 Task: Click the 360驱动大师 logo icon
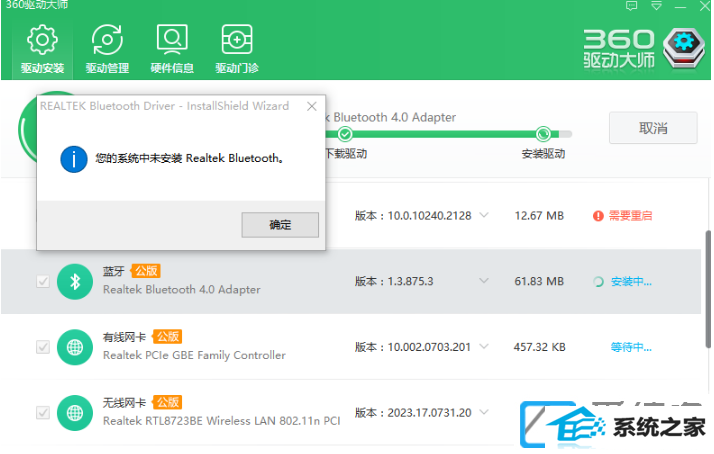(x=684, y=48)
